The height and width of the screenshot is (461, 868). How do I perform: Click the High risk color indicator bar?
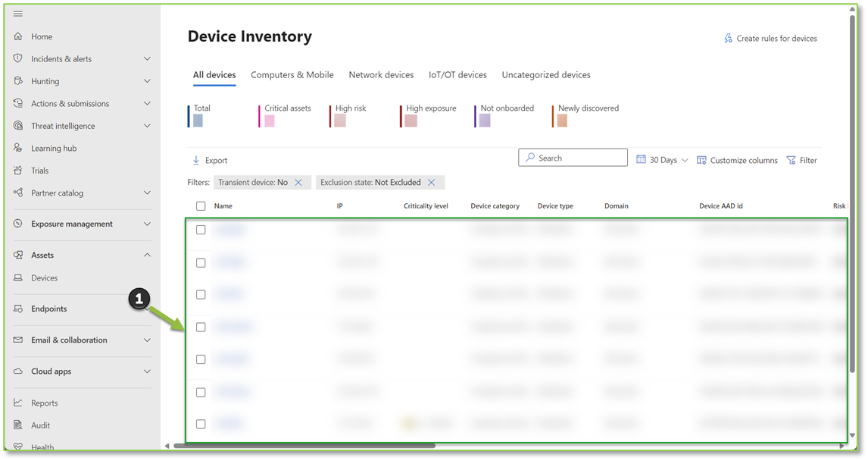[339, 118]
